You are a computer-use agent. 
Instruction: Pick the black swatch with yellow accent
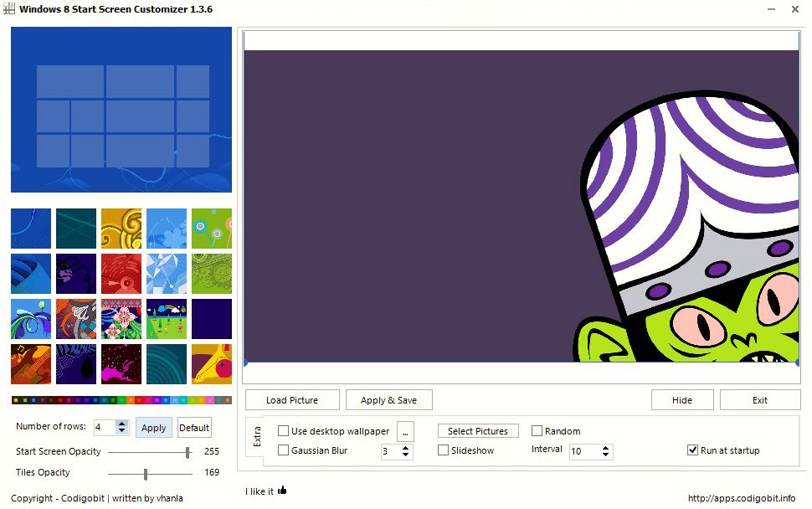[x=16, y=400]
